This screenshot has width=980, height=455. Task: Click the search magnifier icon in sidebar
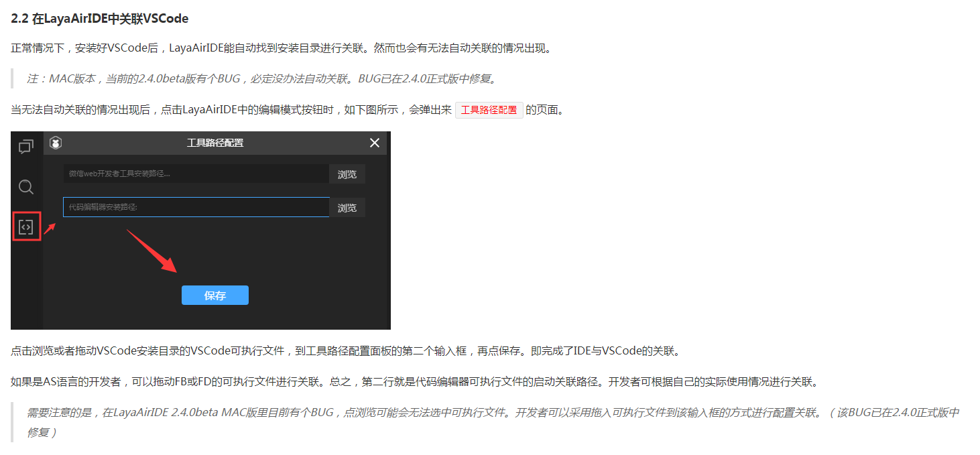26,187
